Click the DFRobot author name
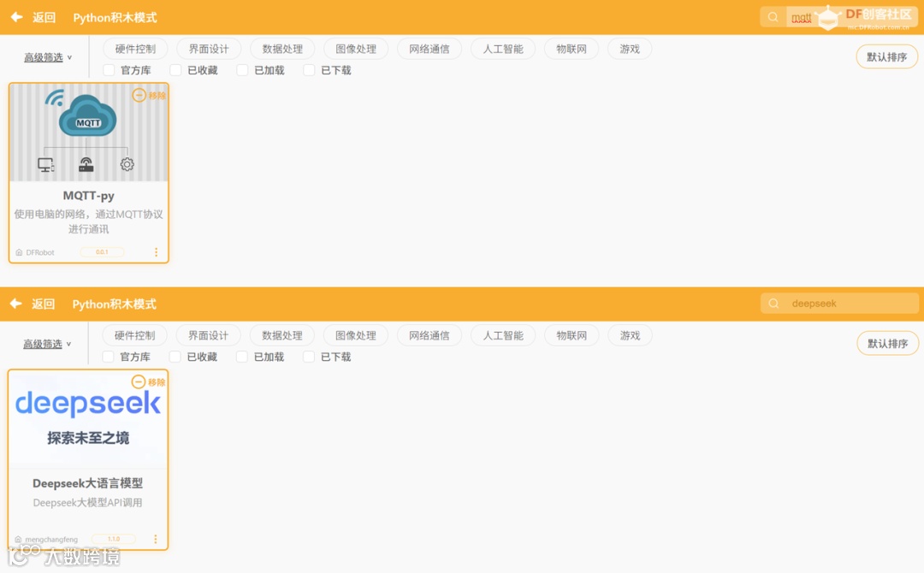 click(40, 252)
